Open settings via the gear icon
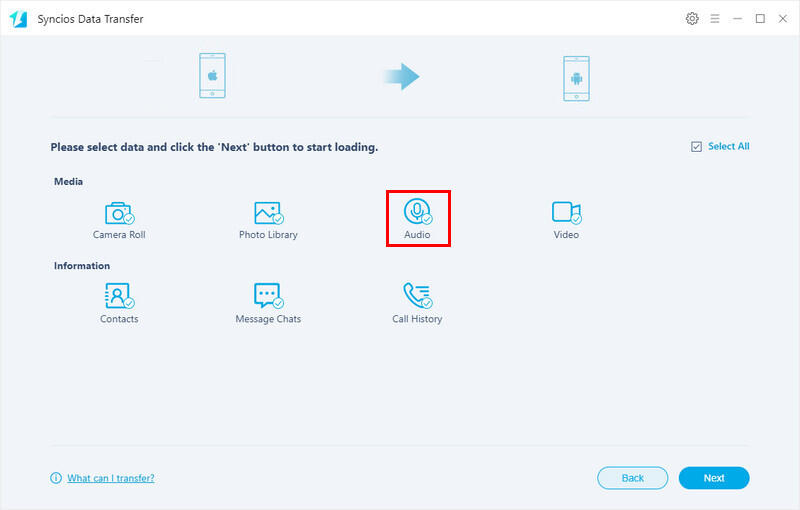The image size is (800, 510). 692,19
